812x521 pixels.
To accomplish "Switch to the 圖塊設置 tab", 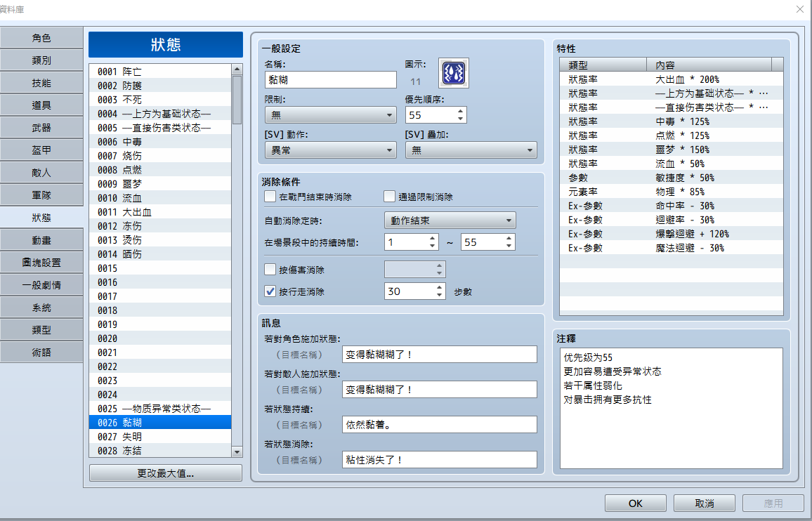I will [x=41, y=263].
